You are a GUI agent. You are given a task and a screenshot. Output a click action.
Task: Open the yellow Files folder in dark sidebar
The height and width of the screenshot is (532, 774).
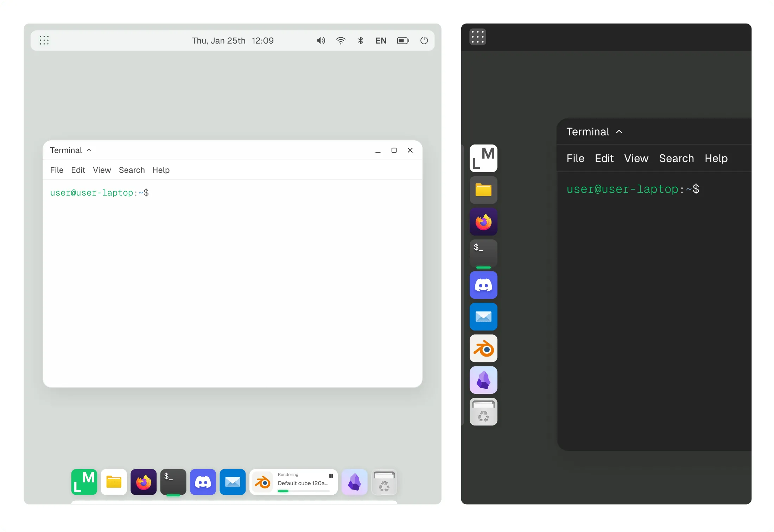483,190
